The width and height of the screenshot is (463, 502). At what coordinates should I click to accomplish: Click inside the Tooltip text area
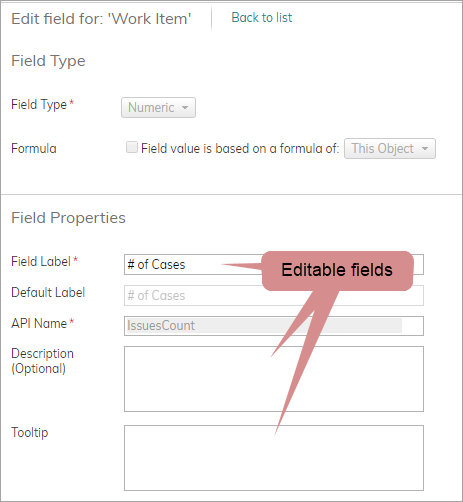[x=274, y=458]
